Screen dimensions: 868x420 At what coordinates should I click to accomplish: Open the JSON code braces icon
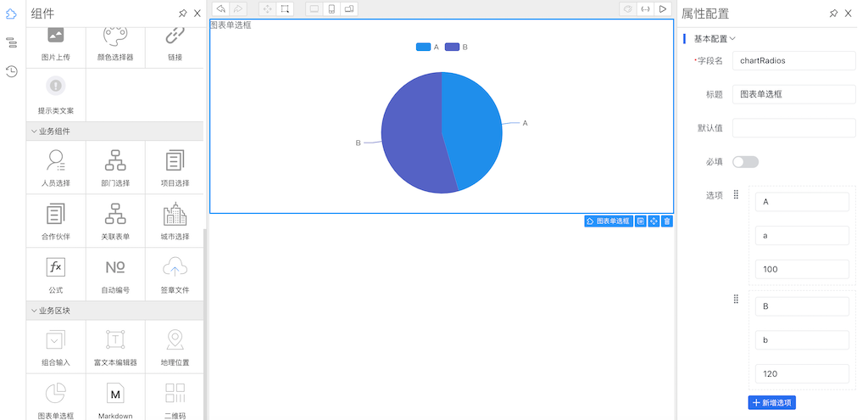(645, 9)
